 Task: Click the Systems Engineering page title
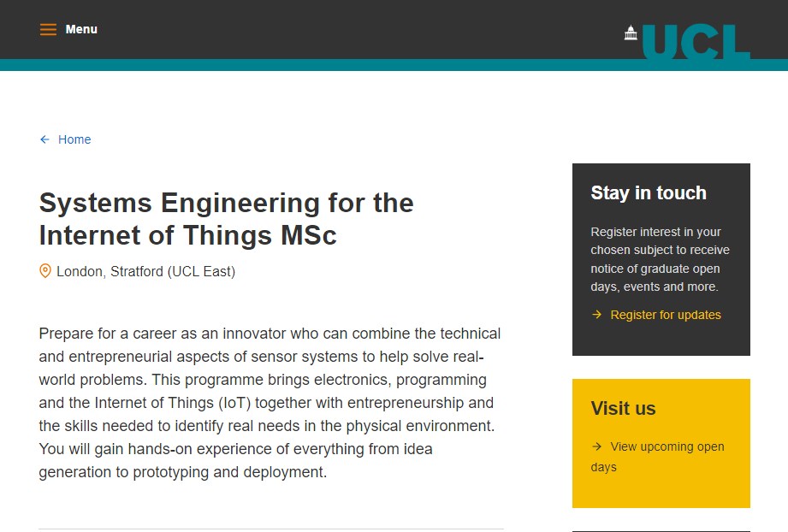[x=226, y=218]
